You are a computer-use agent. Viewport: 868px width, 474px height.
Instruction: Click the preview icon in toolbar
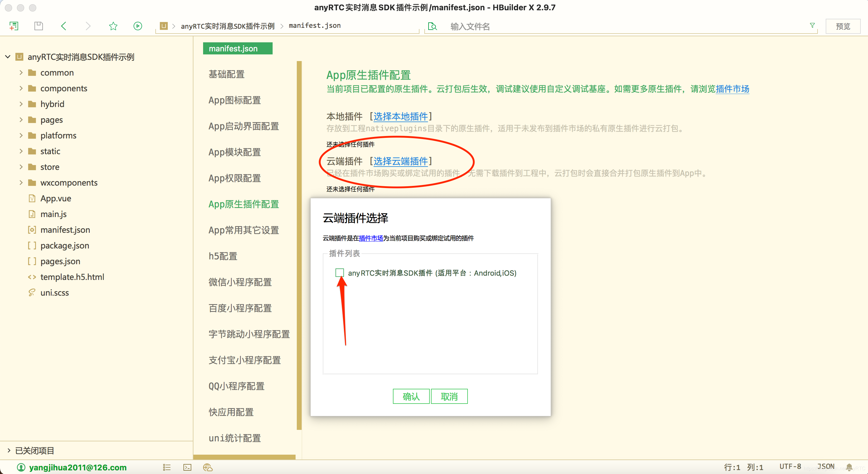844,25
